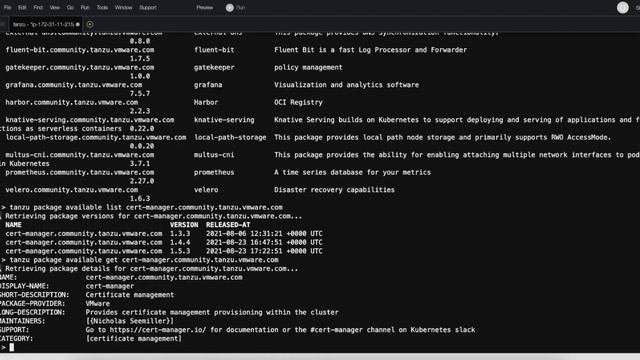
Task: Open the Go menu
Action: click(70, 7)
